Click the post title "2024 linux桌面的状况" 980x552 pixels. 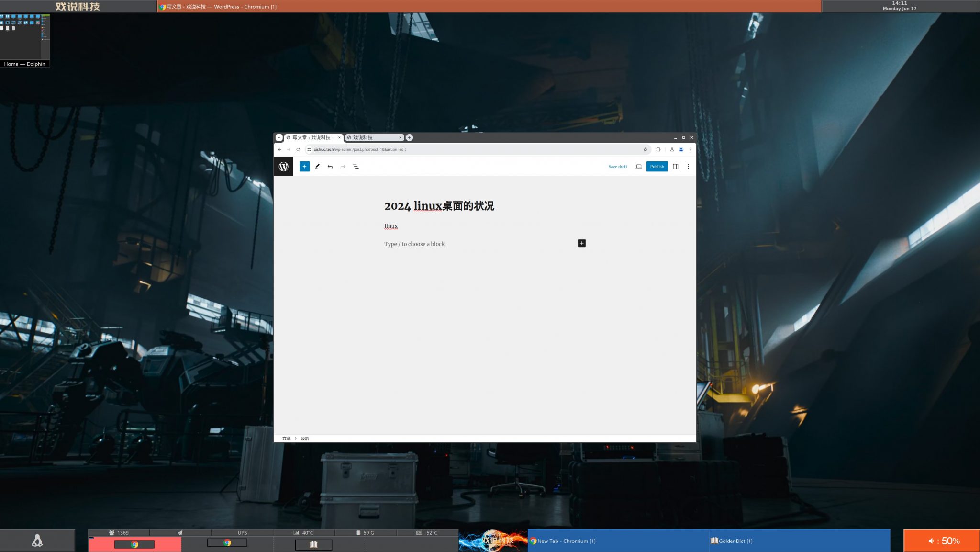(439, 206)
